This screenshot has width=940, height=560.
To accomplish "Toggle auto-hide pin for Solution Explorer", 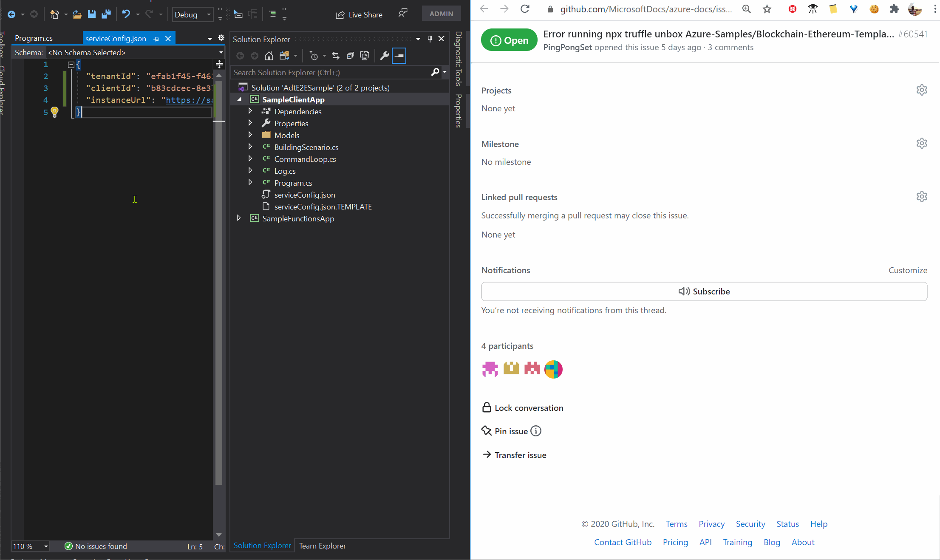I will 430,39.
